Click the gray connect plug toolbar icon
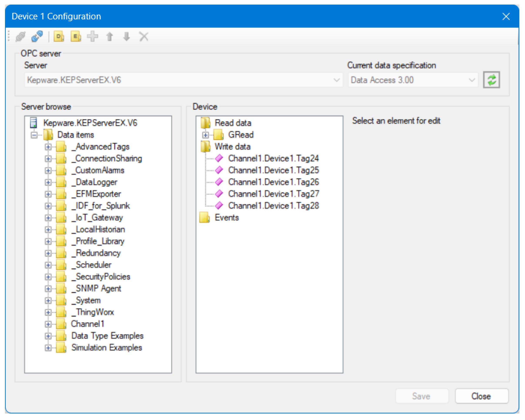This screenshot has width=525, height=420. [x=20, y=37]
